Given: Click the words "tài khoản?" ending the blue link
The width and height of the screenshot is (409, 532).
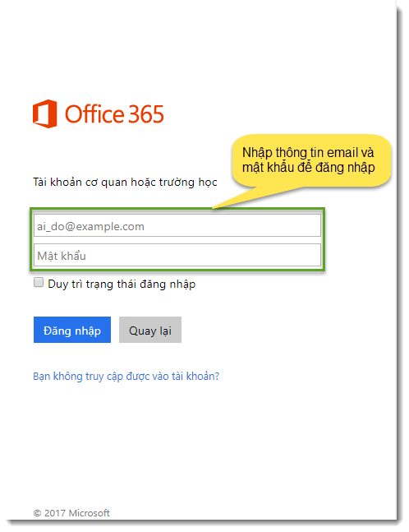Looking at the screenshot, I should [x=195, y=377].
